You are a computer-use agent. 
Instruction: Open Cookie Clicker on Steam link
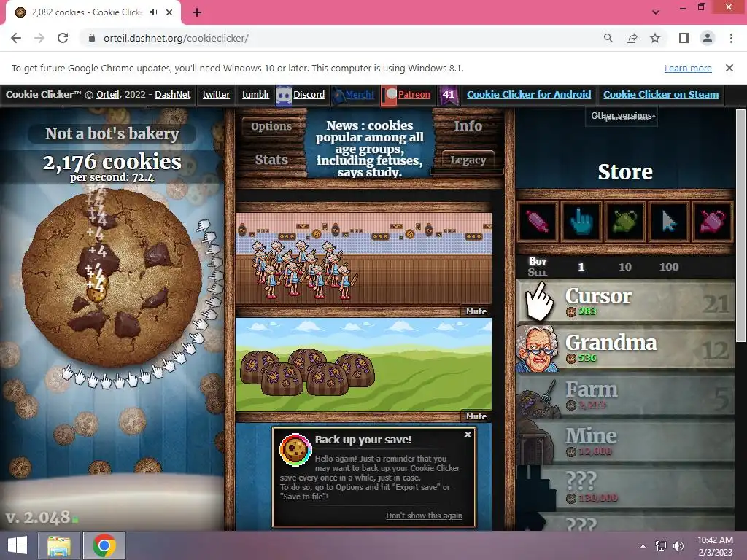coord(661,94)
